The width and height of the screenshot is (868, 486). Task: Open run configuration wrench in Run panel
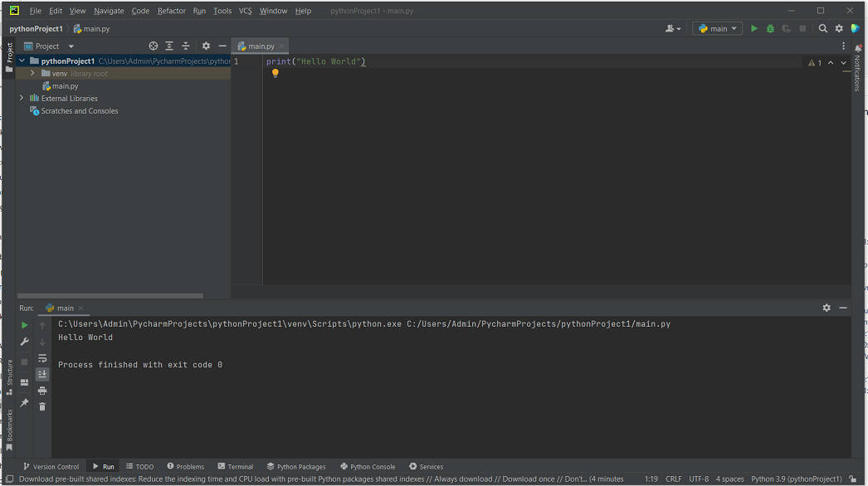[24, 342]
